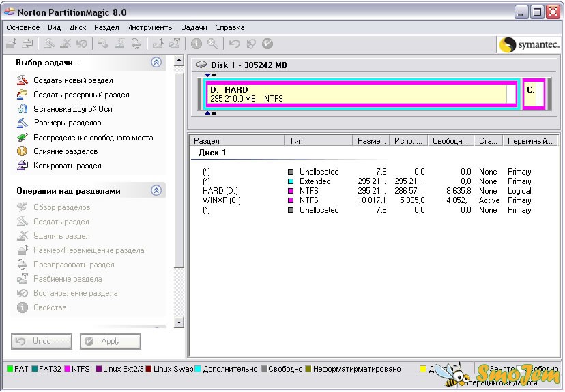Image resolution: width=565 pixels, height=392 pixels.
Task: Open the Диск menu
Action: pos(78,27)
